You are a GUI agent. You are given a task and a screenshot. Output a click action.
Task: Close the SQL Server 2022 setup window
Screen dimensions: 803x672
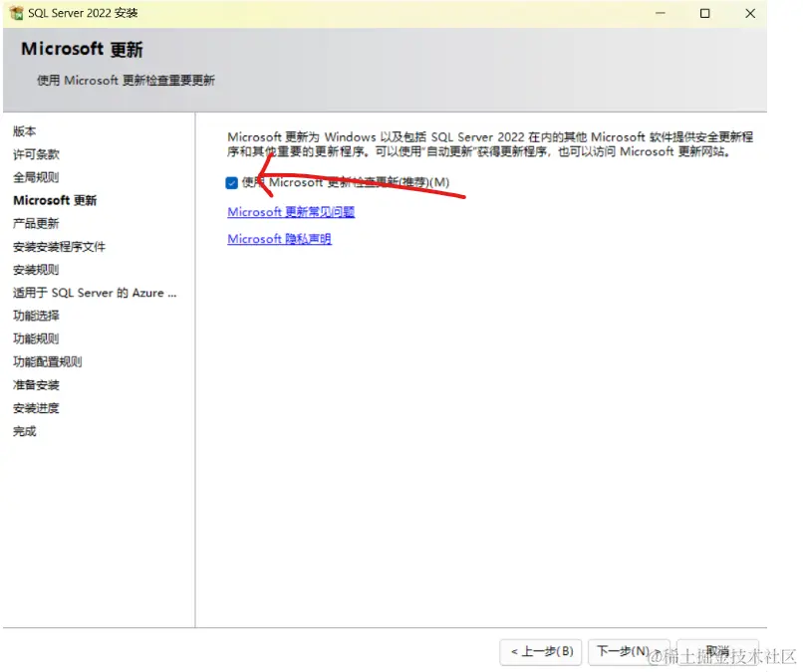coord(750,13)
